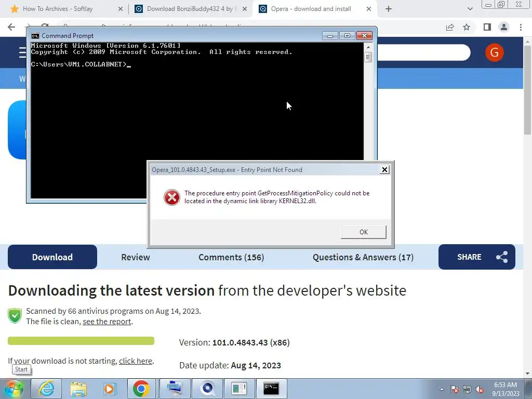
Task: Open the Windows Start menu orb
Action: coord(14,389)
